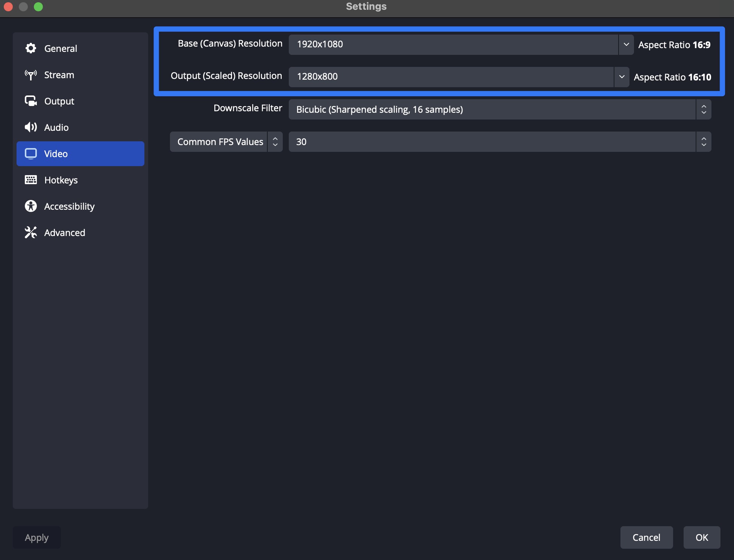Screen dimensions: 734x560
Task: Click the Output settings icon
Action: click(x=30, y=101)
